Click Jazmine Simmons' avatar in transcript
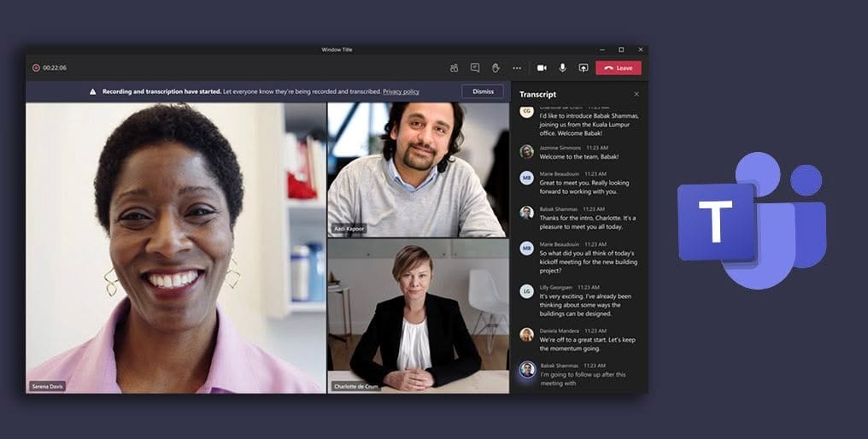Screen dimensions: 868x439 coord(526,151)
